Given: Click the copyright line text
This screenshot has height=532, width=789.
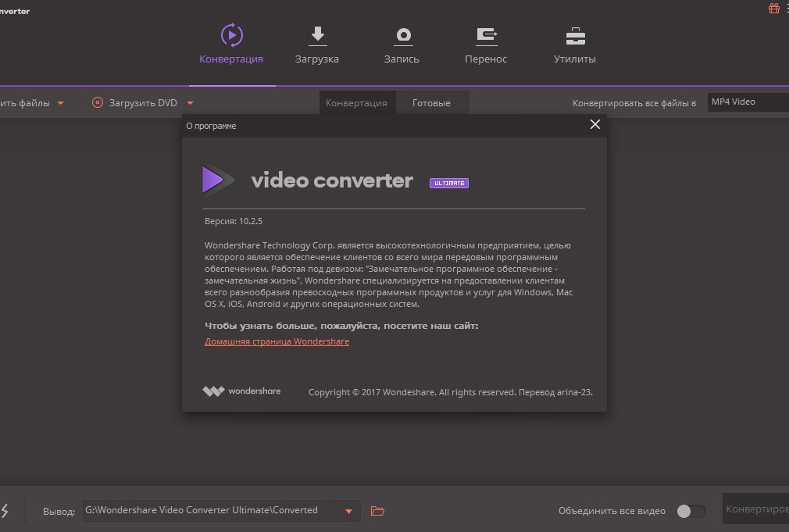Looking at the screenshot, I should (x=450, y=392).
